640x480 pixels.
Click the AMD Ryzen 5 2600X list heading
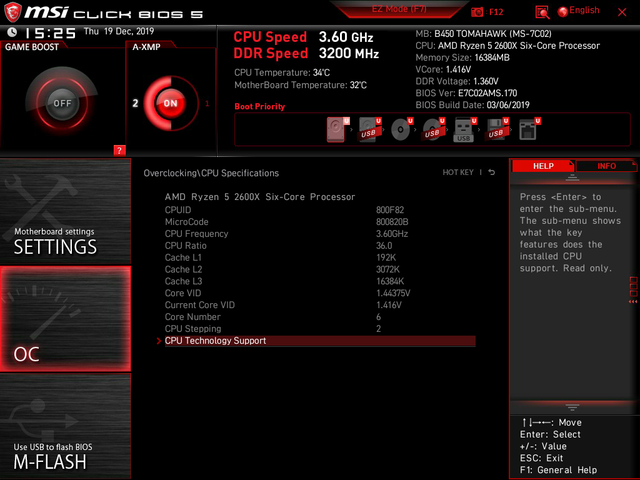point(260,197)
